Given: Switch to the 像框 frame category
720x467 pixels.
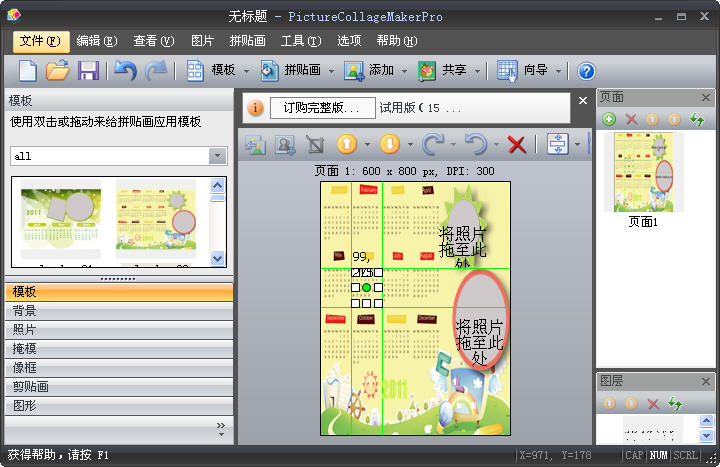Looking at the screenshot, I should pyautogui.click(x=119, y=368).
